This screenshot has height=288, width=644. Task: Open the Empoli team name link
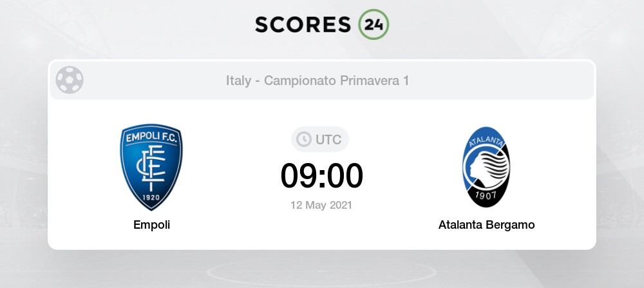(x=151, y=225)
